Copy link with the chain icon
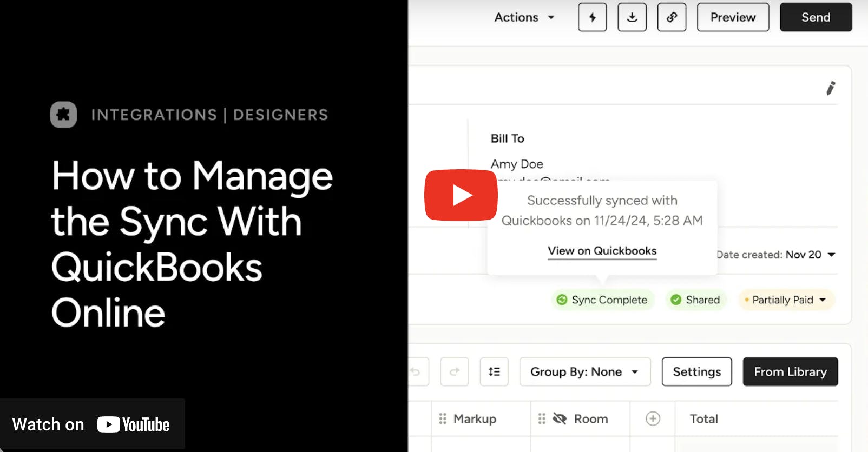This screenshot has height=452, width=868. (x=672, y=17)
